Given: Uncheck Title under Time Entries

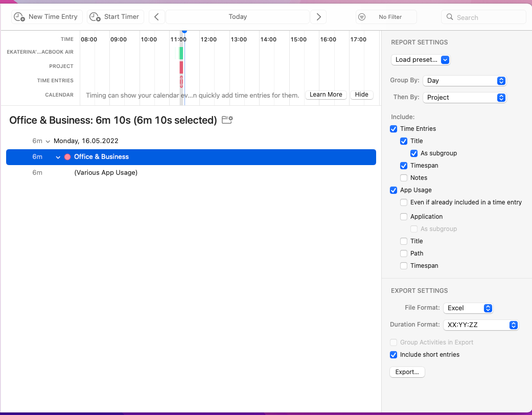Looking at the screenshot, I should click(404, 141).
